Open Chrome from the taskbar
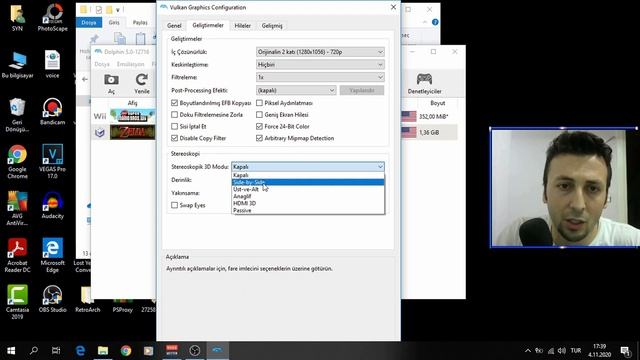This screenshot has height=360, width=640. coord(126,350)
